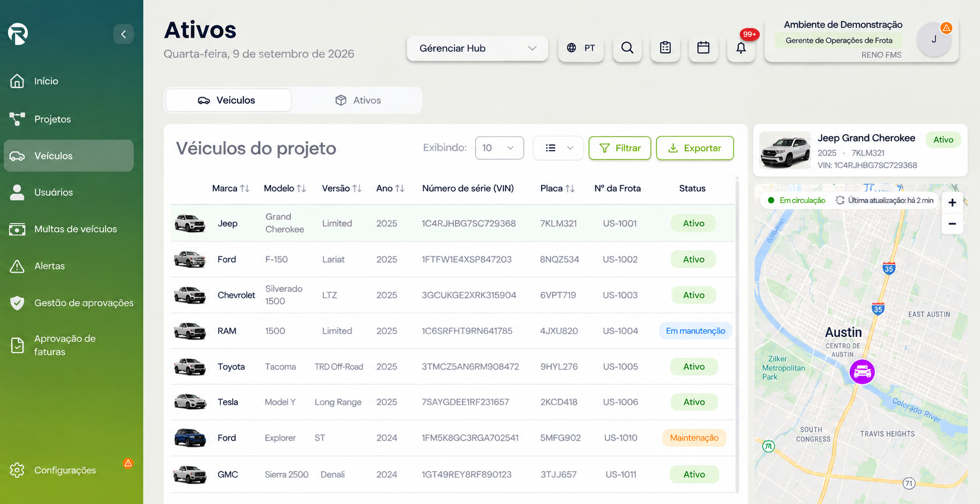Open notifications bell with 99+ badge
The width and height of the screenshot is (980, 504).
pos(741,48)
